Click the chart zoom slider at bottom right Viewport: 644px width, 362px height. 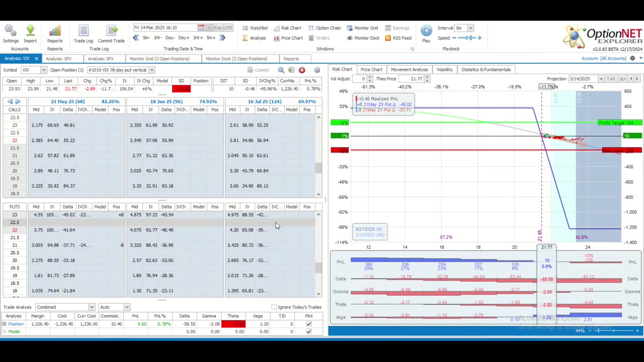(614, 331)
